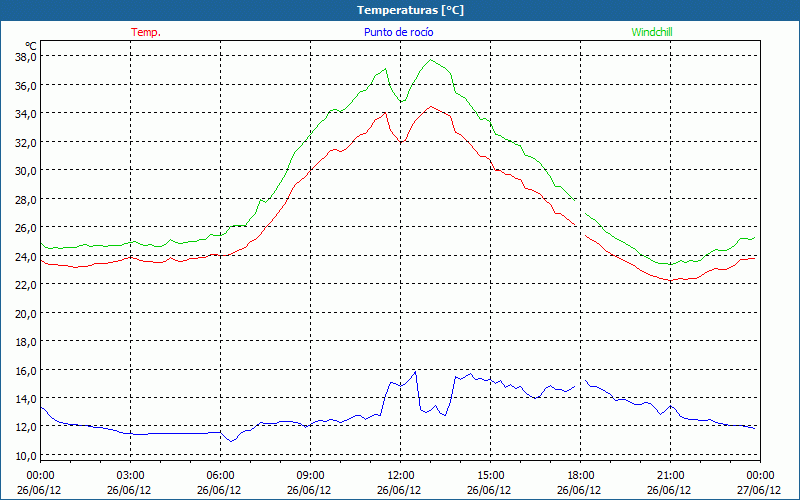
Task: Click the 24,0 y-axis label
Action: pos(26,256)
